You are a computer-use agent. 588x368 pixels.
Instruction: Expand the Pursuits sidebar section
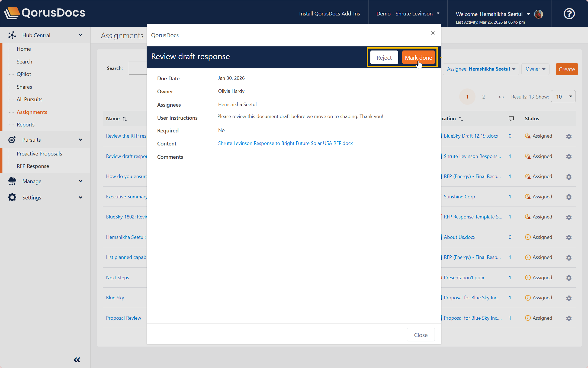[81, 140]
